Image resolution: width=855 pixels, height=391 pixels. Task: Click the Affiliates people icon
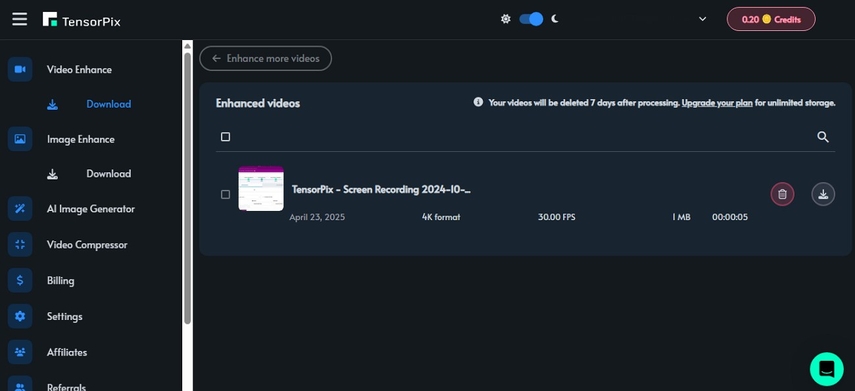[x=20, y=352]
